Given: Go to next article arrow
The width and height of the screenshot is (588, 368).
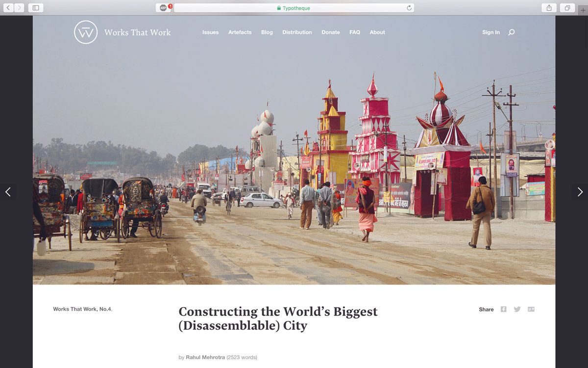Looking at the screenshot, I should 580,192.
